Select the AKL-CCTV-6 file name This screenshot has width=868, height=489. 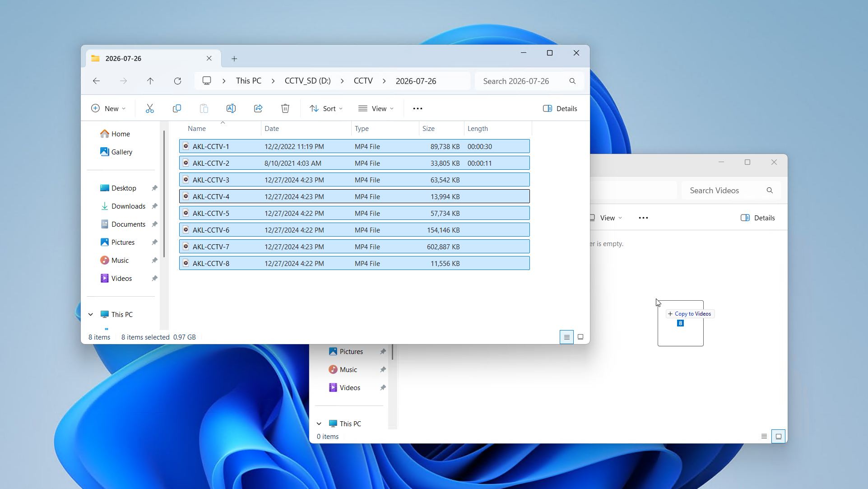[211, 230]
